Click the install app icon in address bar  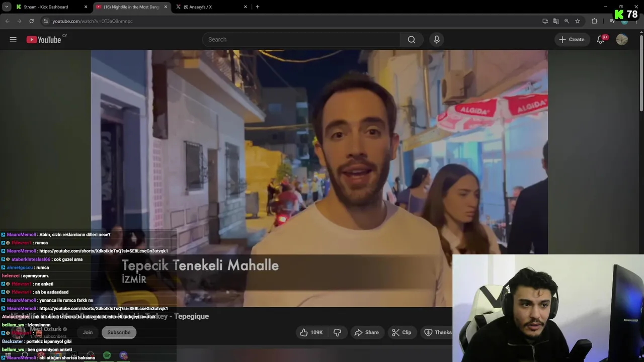click(x=545, y=21)
